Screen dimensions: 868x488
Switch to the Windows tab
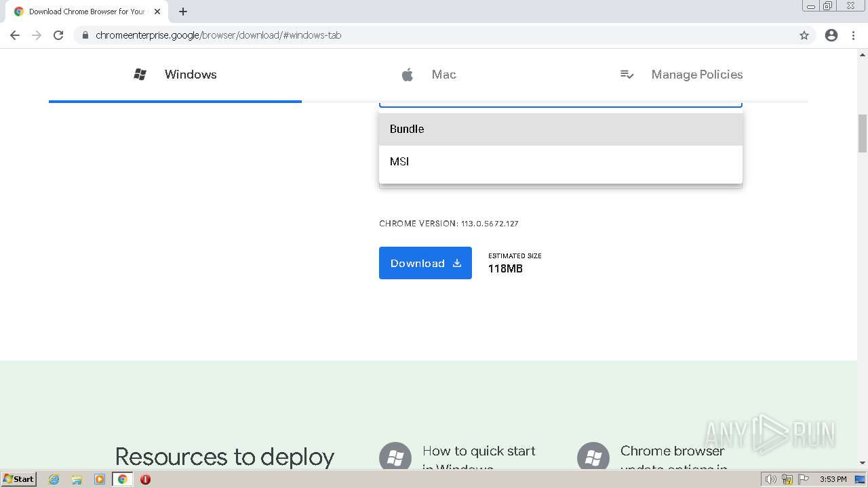(175, 75)
